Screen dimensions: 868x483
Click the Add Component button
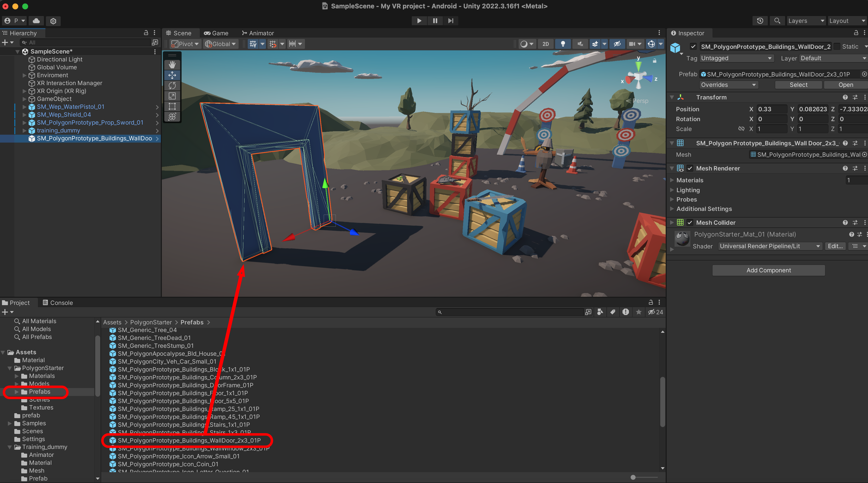[768, 270]
